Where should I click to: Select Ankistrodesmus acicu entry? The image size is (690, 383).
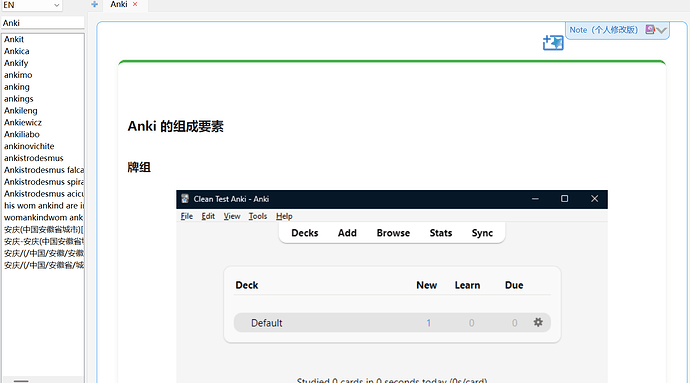44,194
